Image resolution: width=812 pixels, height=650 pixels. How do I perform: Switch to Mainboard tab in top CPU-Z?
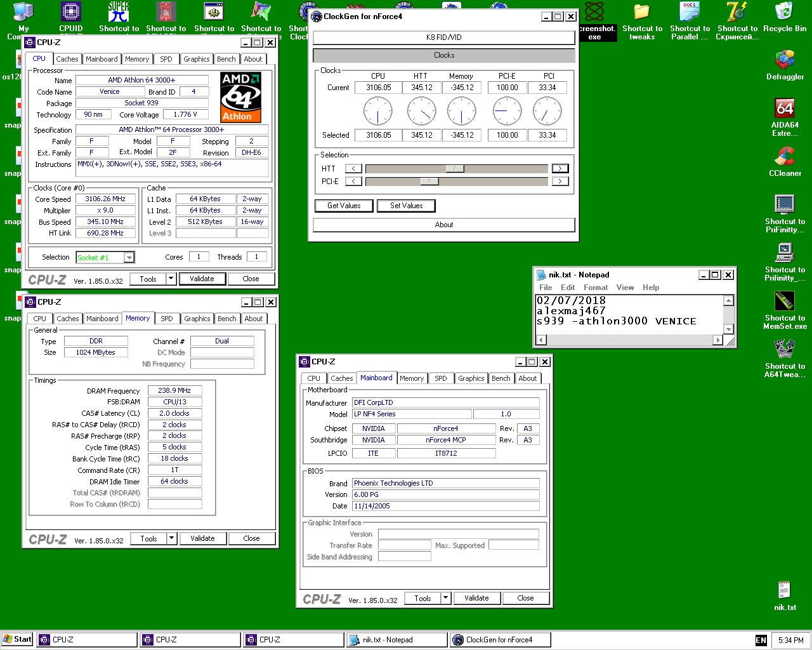[x=101, y=59]
